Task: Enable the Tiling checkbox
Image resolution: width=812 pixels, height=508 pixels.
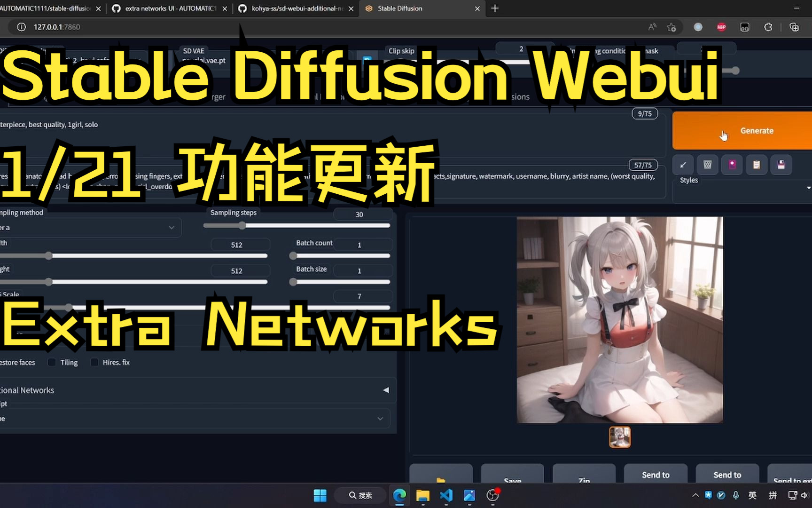Action: (52, 362)
